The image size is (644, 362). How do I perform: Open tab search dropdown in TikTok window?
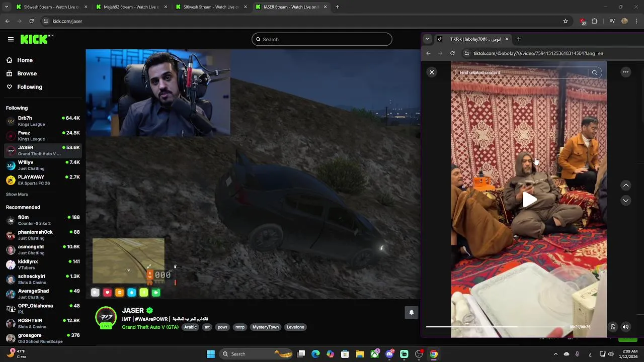tap(428, 39)
